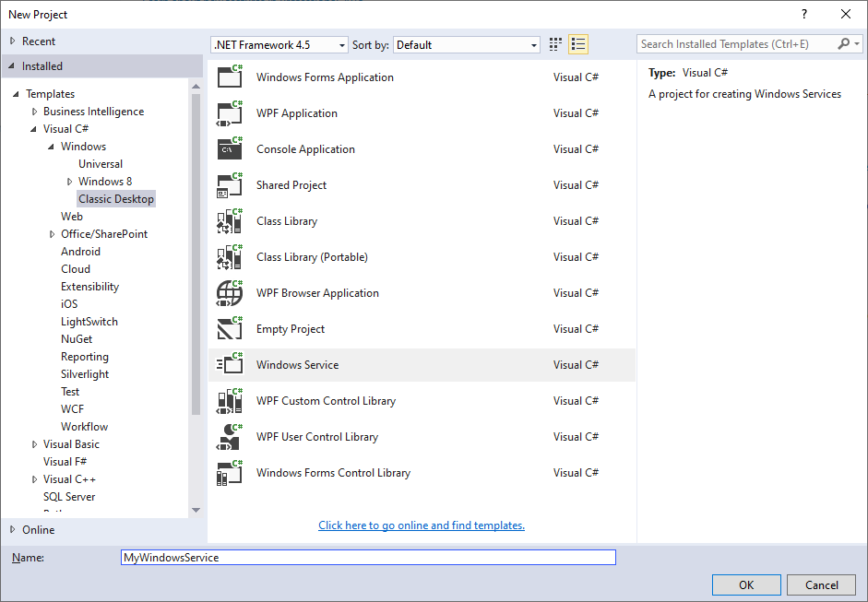Collapse the Installed section

tap(12, 65)
